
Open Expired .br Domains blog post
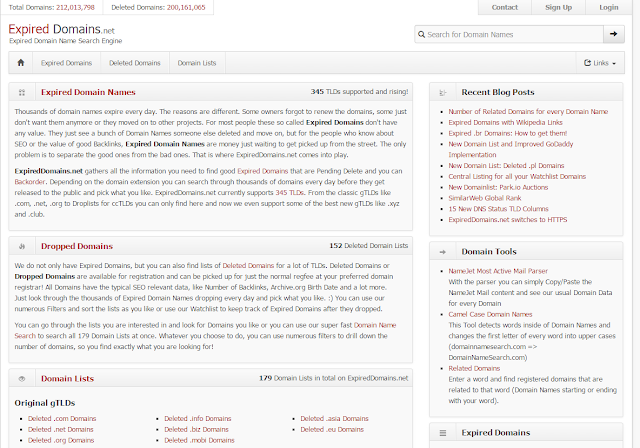508,133
